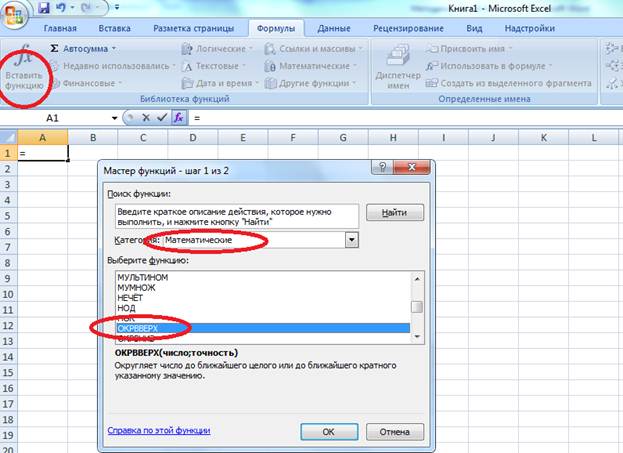The height and width of the screenshot is (453, 623).
Task: Go to the Данные tab
Action: (334, 28)
